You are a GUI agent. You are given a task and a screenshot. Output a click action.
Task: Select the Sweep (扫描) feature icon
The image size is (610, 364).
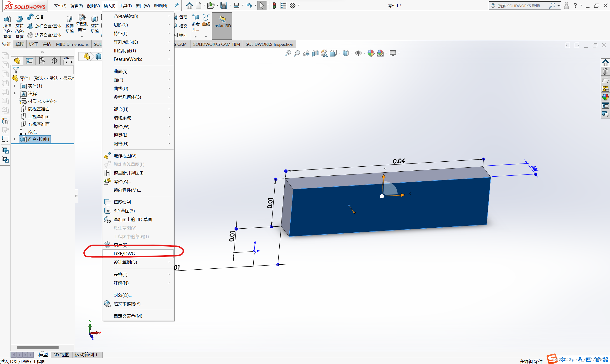[x=31, y=17]
